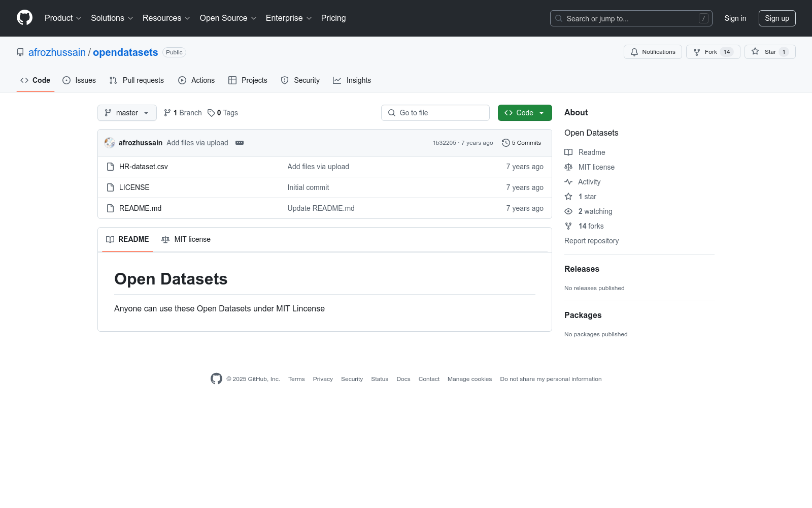Open the footer Terms link

[x=296, y=379]
